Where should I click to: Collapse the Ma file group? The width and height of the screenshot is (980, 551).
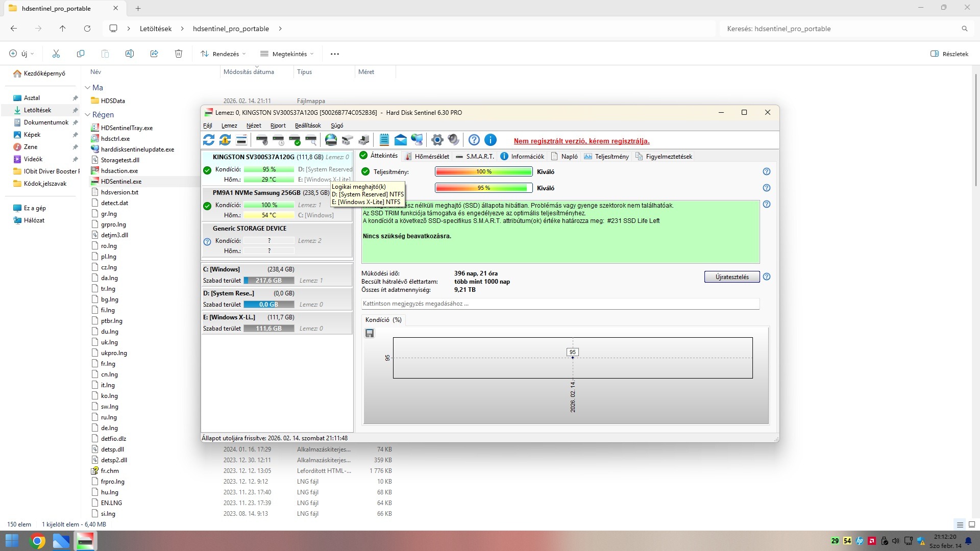(x=87, y=88)
